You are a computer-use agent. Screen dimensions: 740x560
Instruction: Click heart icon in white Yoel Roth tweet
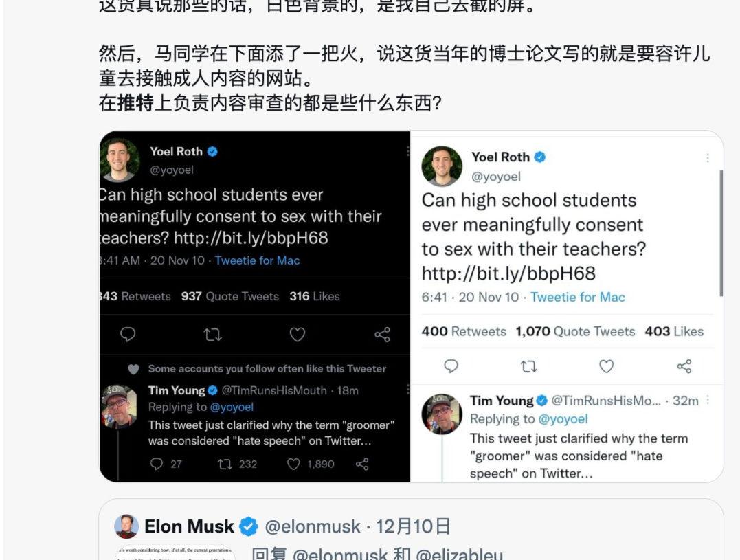coord(606,366)
